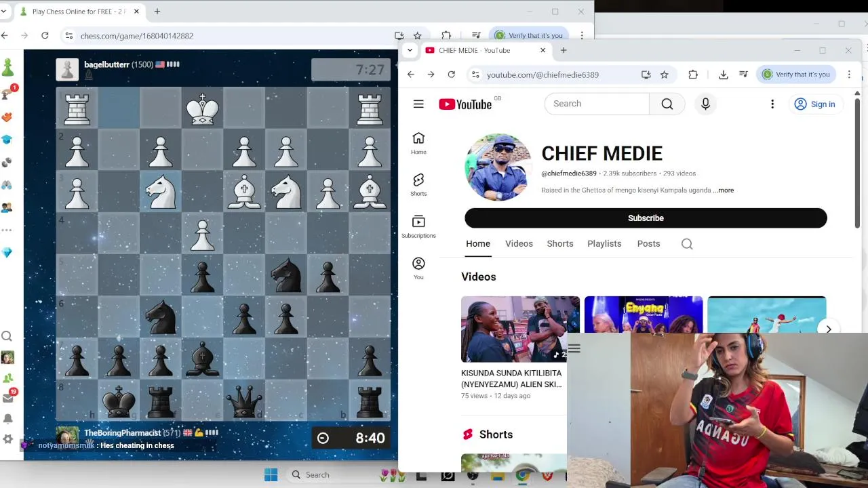Screen dimensions: 868x488
Task: Click the Subscribe button
Action: tap(646, 218)
